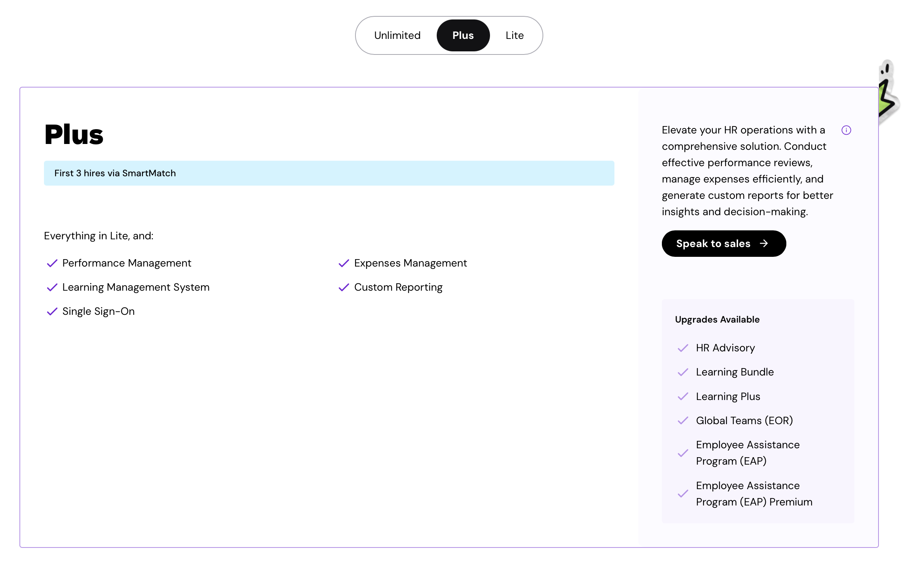The image size is (924, 565).
Task: Toggle Employee Assistance Program (EAP) upgrade
Action: [747, 453]
